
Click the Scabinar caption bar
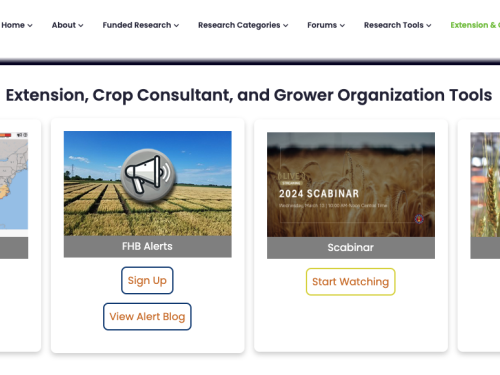tap(351, 248)
